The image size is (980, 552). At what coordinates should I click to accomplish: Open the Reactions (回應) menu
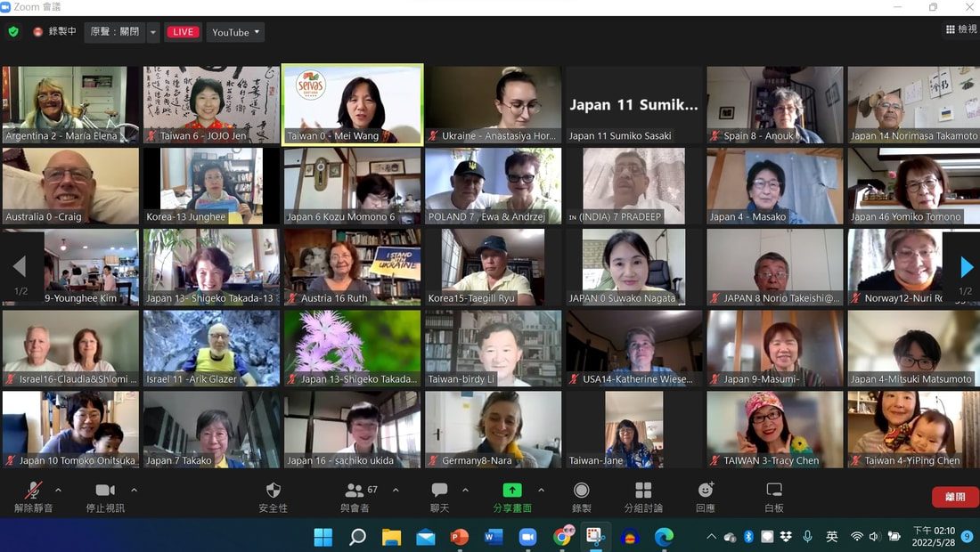(x=706, y=498)
